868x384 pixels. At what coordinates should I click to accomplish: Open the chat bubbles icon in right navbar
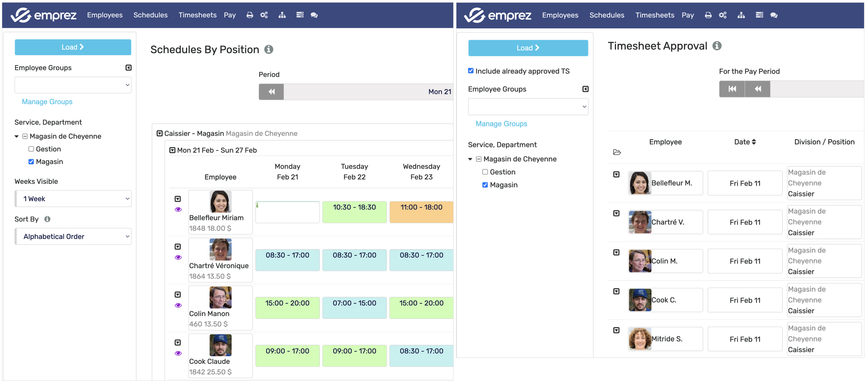(x=774, y=15)
